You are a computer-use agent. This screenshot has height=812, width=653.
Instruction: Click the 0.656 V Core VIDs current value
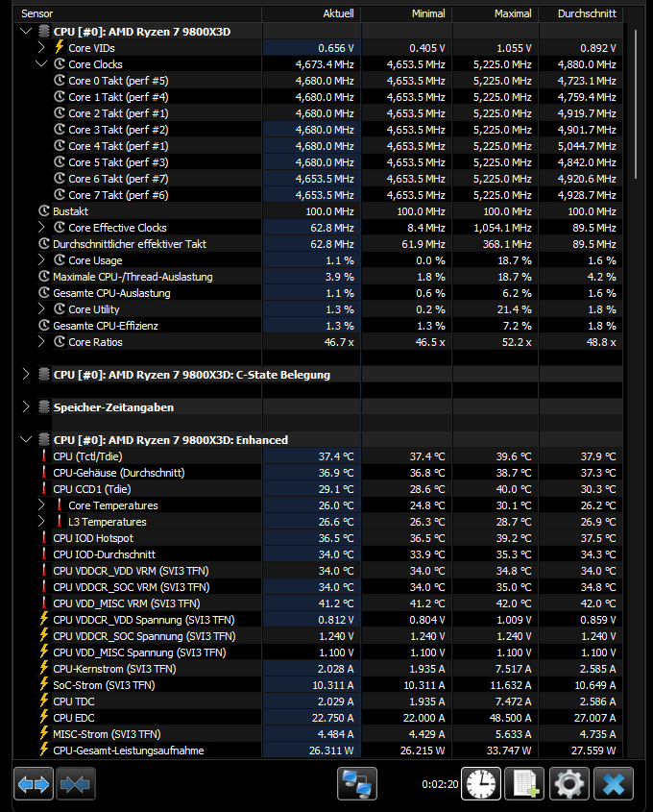pyautogui.click(x=336, y=48)
